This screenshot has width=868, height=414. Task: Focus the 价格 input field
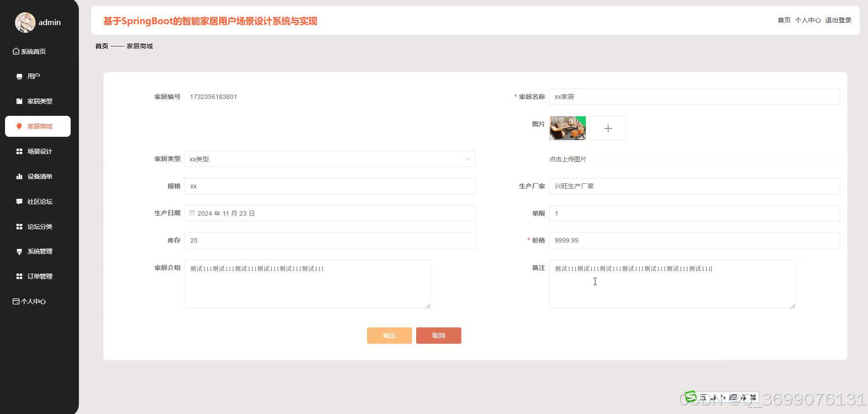click(x=694, y=240)
